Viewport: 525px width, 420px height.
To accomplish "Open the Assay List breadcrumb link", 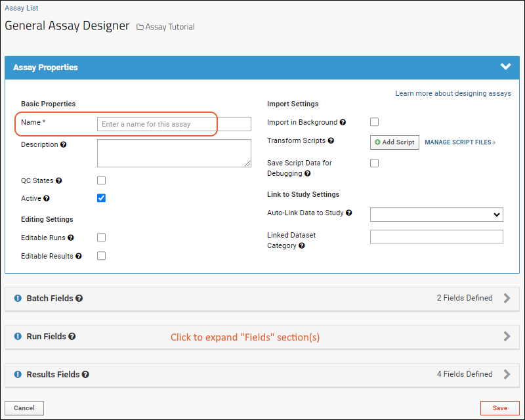I will point(22,8).
